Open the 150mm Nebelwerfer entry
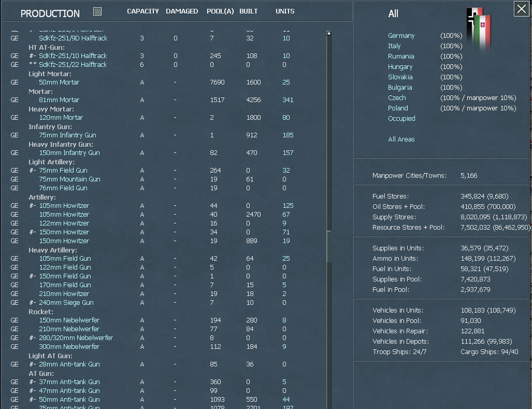Screen dimensions: 532x409 (x=68, y=320)
